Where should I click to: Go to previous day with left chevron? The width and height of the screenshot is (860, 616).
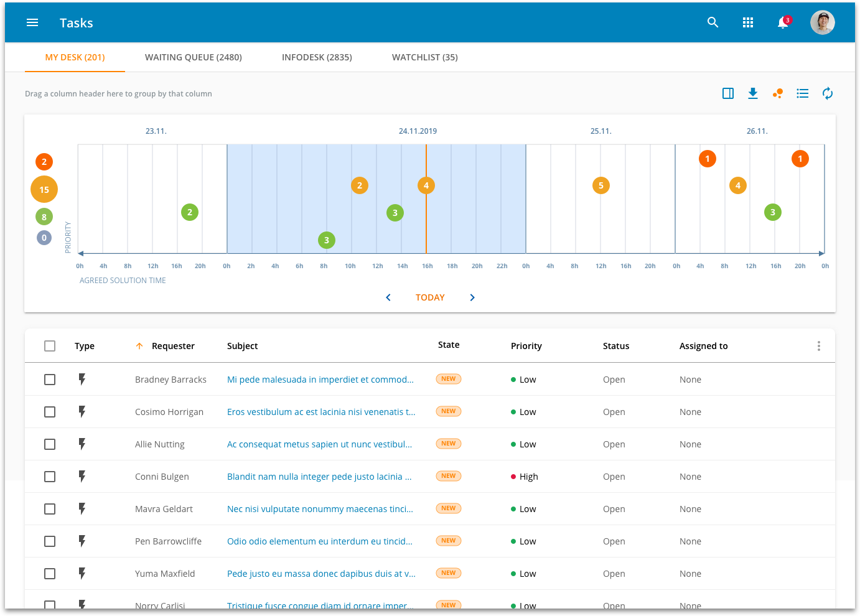[x=388, y=297]
